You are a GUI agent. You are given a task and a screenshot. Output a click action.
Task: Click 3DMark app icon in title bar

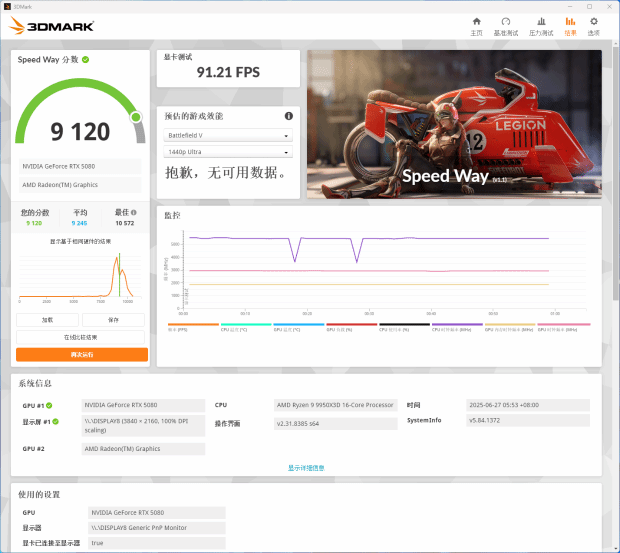coord(7,7)
